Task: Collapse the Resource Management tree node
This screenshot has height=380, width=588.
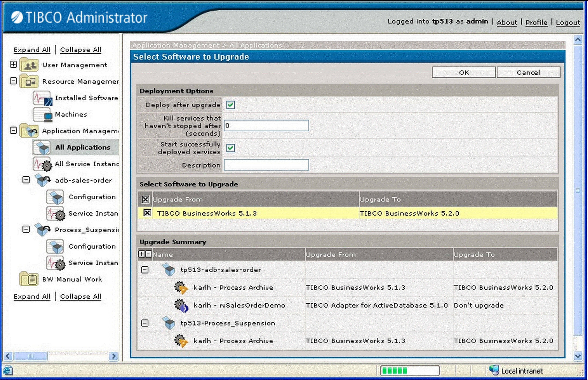Action: pos(13,81)
